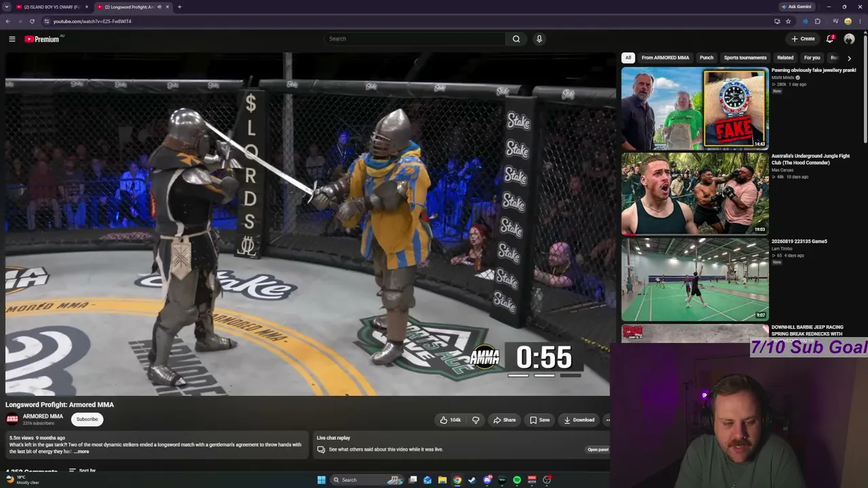
Task: Select the From ARMORED MMA chip
Action: click(665, 58)
